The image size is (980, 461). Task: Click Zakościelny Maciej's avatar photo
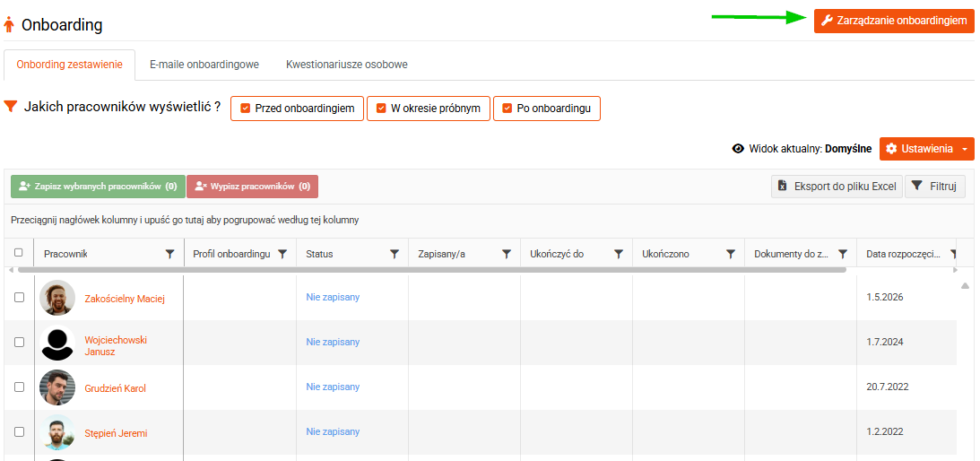click(x=57, y=298)
